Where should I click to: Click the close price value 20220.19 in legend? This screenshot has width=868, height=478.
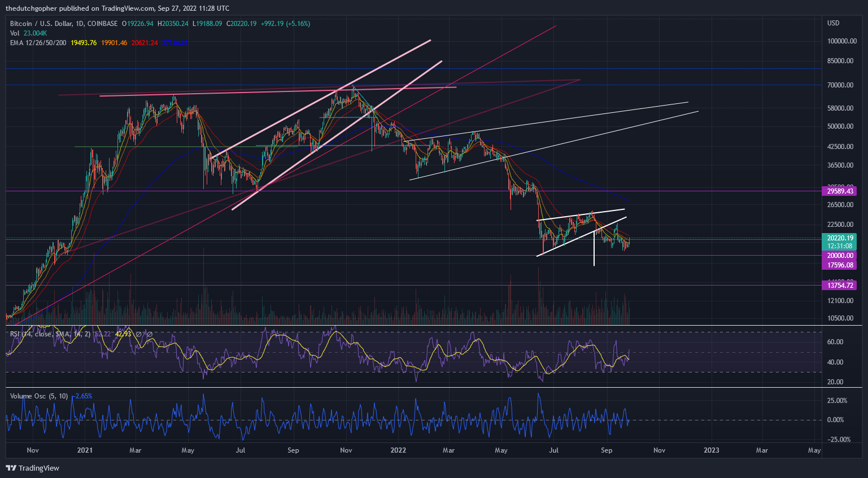(243, 24)
